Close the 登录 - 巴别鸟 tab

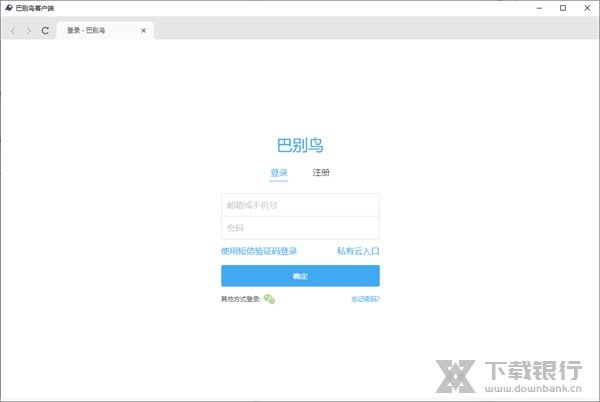pos(143,31)
